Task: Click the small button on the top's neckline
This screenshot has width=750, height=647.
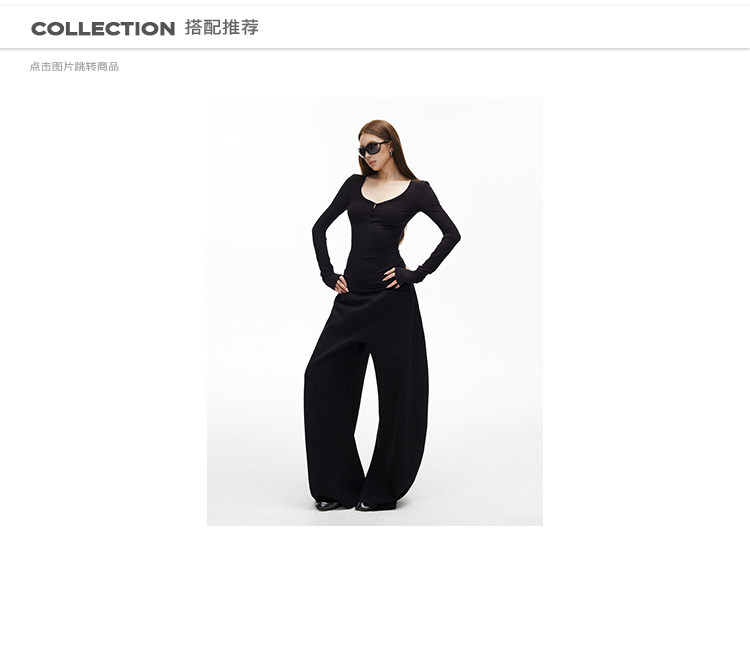Action: tap(373, 207)
